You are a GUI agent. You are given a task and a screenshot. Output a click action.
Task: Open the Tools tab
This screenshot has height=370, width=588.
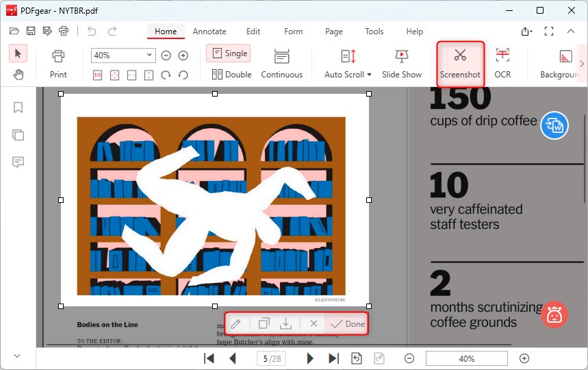click(374, 32)
